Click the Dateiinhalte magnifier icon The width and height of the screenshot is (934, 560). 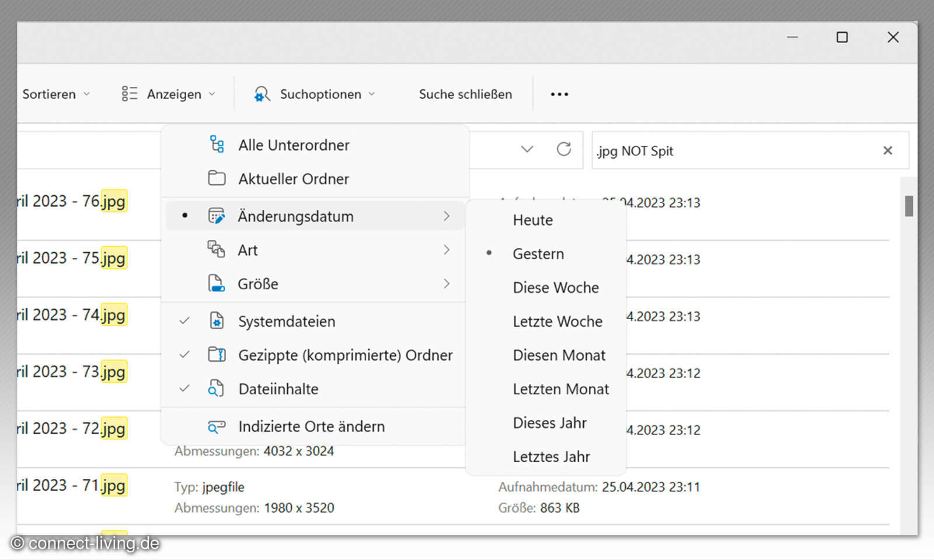217,388
